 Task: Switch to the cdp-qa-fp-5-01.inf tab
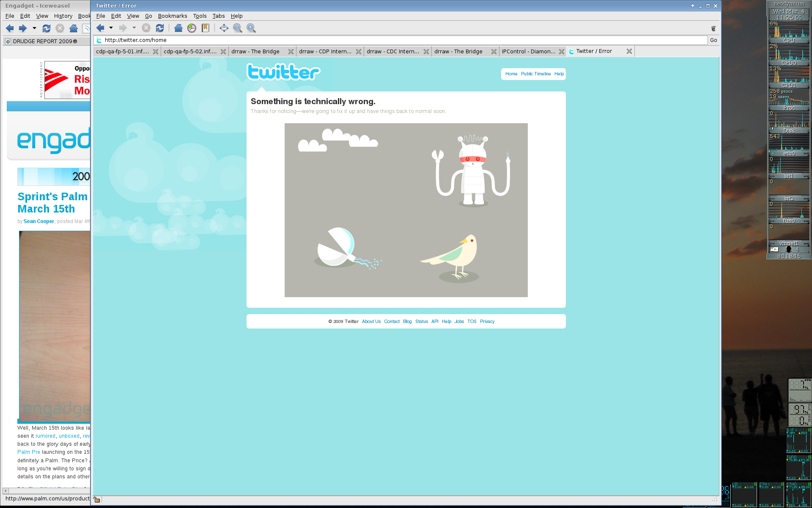[123, 51]
